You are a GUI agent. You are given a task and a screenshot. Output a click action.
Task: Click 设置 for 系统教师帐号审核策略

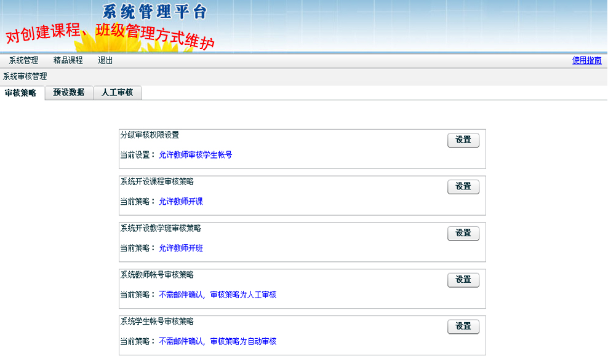pos(463,280)
